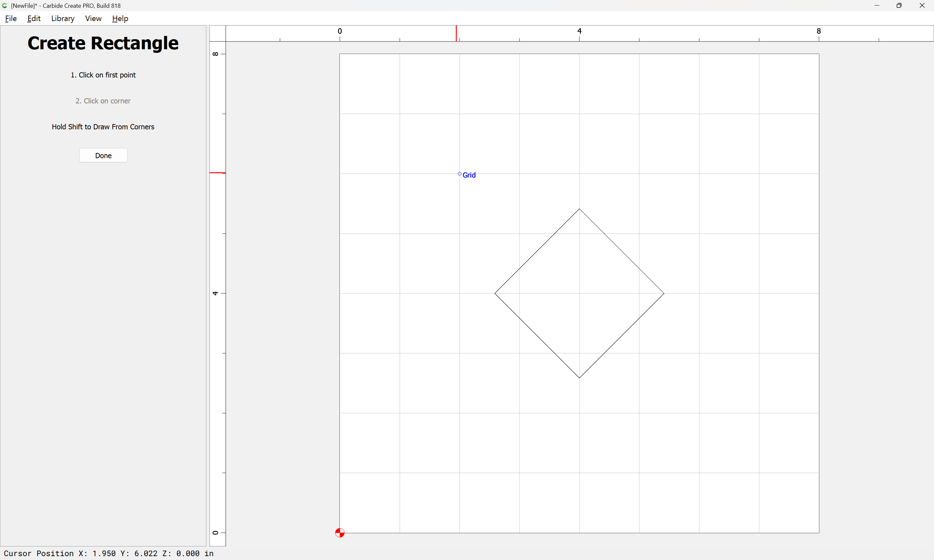Click the Carbide Create title bar icon
Viewport: 934px width, 560px height.
[x=5, y=6]
